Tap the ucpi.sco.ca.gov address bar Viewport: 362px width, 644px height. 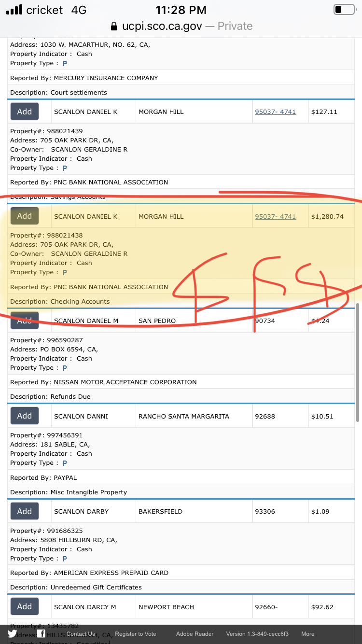(181, 26)
